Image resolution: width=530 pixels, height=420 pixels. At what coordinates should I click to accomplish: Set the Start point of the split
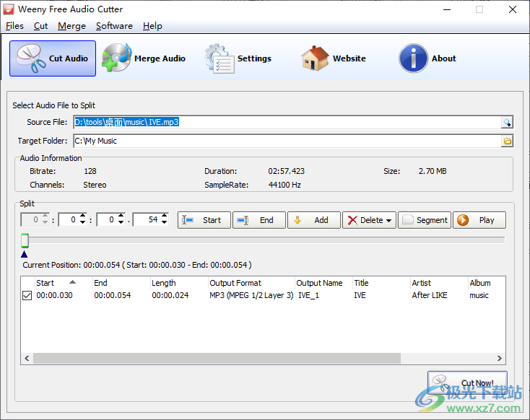pos(204,220)
